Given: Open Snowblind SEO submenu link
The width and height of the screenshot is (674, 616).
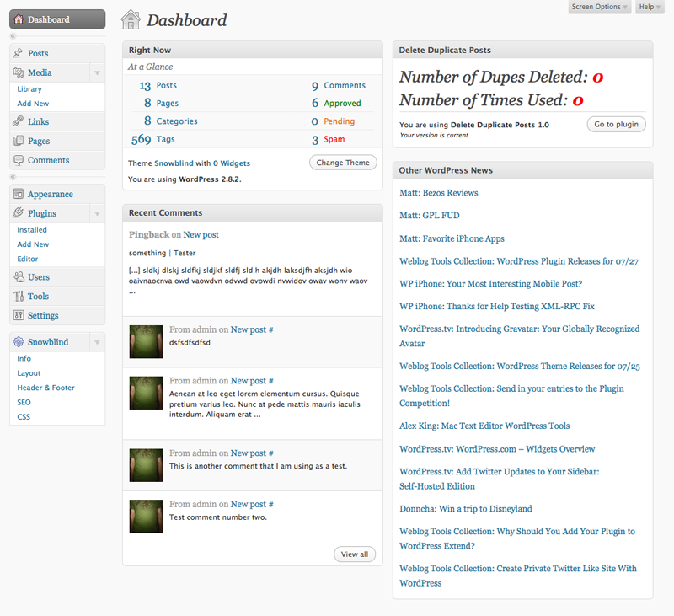Looking at the screenshot, I should [x=24, y=402].
